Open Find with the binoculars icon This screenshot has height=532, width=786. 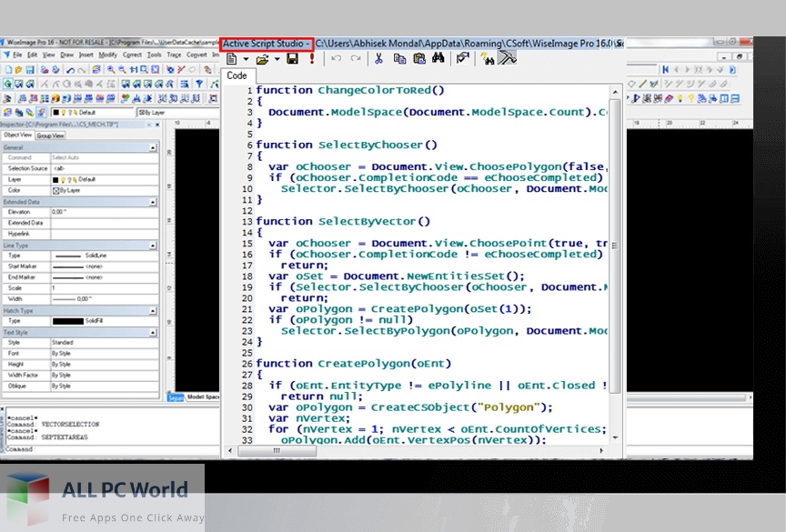click(x=438, y=58)
